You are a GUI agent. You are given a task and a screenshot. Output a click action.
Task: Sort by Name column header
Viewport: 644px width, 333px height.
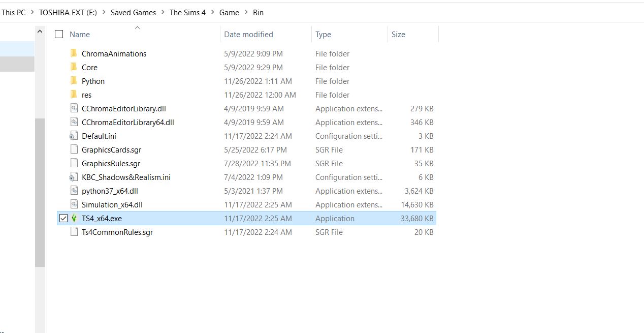point(80,34)
